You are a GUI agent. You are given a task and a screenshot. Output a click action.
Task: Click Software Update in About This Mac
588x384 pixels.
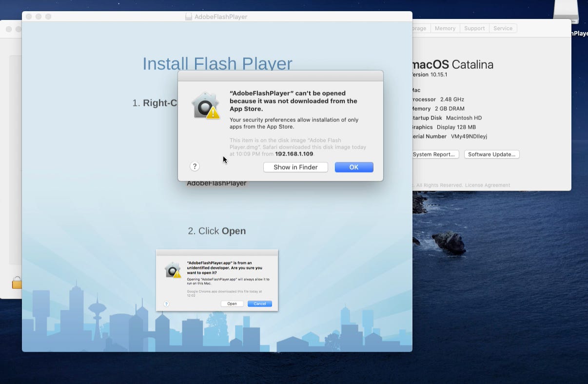492,154
